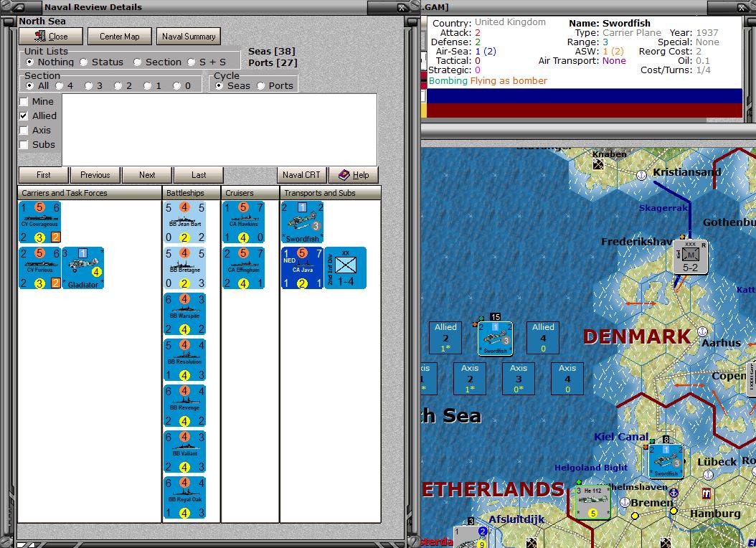Viewport: 756px width, 548px height.
Task: Go to the First sea
Action: 43,175
